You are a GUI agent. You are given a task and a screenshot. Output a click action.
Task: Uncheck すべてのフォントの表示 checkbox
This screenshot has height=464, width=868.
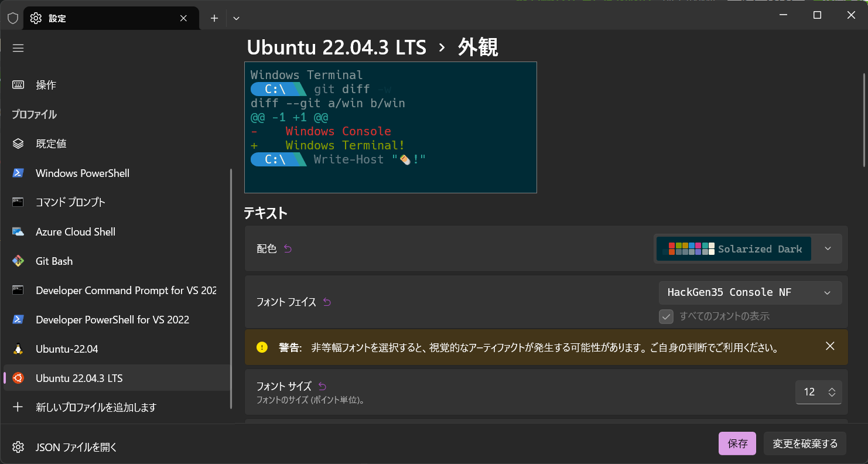point(666,316)
